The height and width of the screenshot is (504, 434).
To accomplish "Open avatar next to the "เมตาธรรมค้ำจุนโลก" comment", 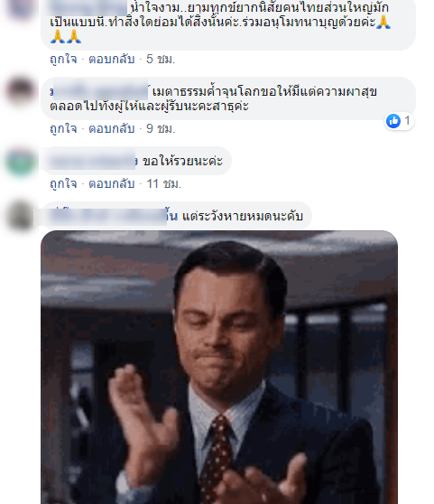I will pos(21,91).
